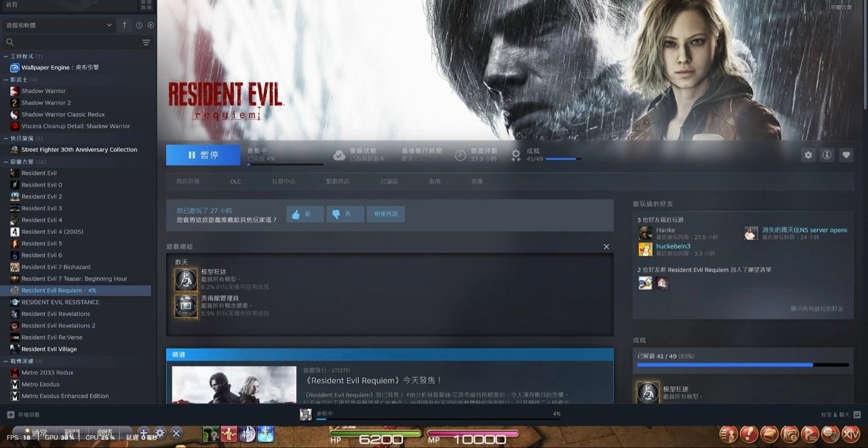Open the DLC tab
The height and width of the screenshot is (448, 868).
(x=235, y=182)
